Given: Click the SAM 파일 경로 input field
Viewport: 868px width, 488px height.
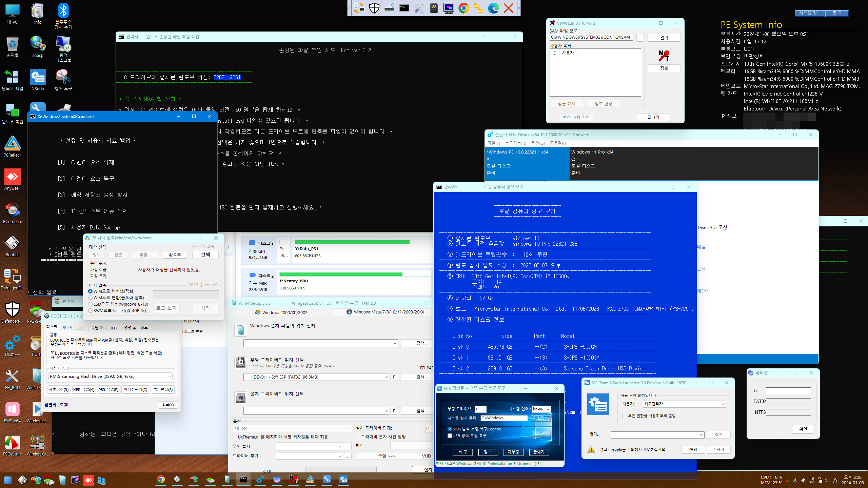Looking at the screenshot, I should click(591, 38).
